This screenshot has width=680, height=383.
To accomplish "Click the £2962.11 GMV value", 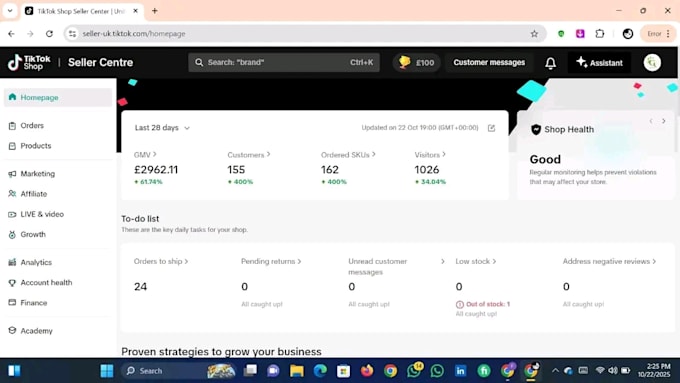I will [x=156, y=170].
